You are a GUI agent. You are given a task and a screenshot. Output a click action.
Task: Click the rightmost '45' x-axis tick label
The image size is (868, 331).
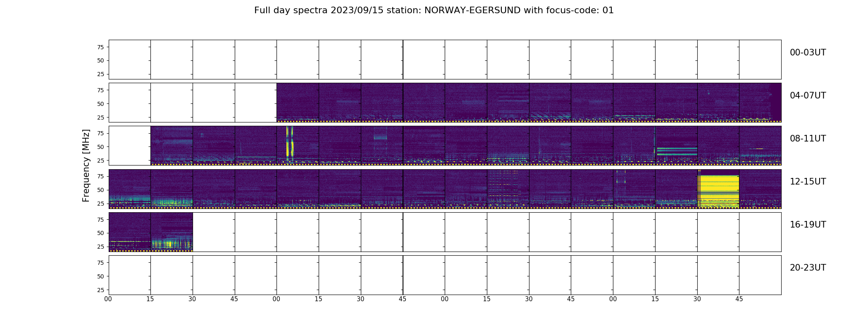pos(739,299)
